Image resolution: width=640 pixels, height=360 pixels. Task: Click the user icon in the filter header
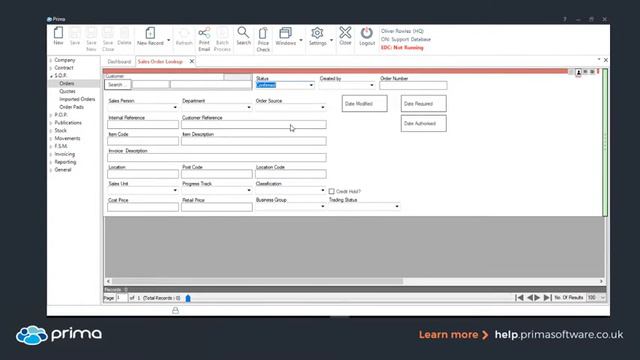click(x=578, y=73)
